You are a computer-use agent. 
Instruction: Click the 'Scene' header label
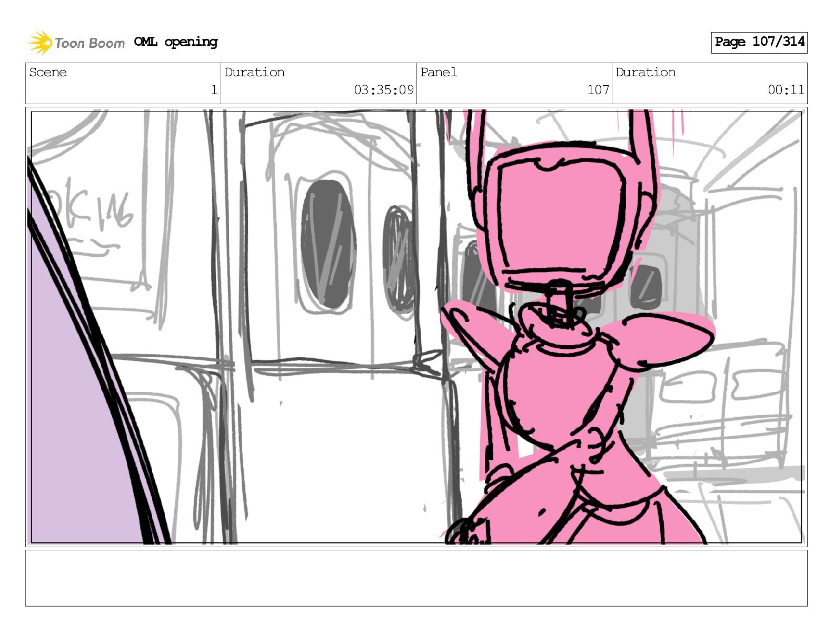[48, 72]
